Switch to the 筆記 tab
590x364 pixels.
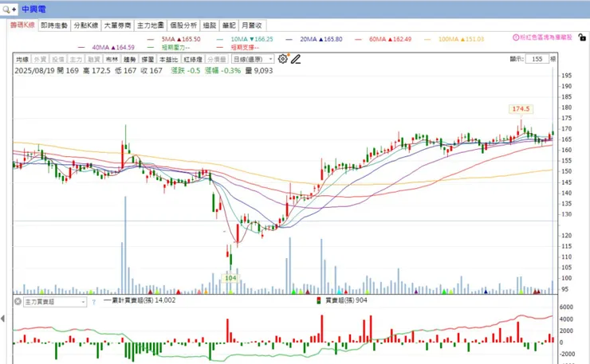click(x=229, y=25)
